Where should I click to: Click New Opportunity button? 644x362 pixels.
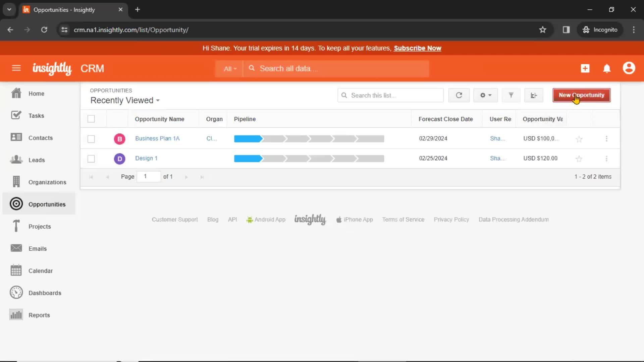coord(581,95)
